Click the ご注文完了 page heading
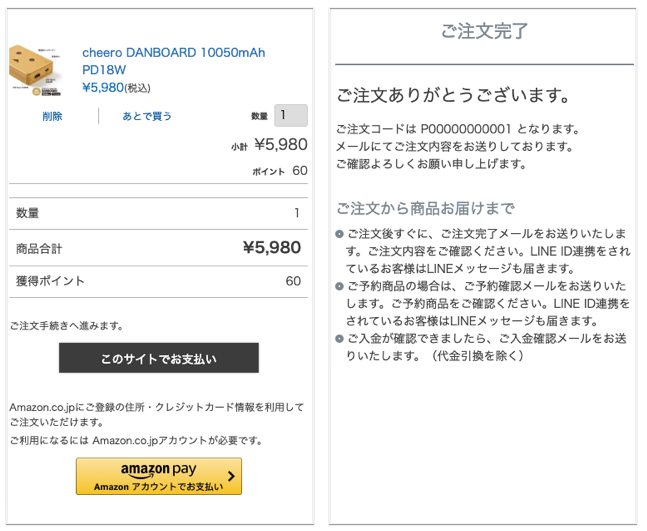Image resolution: width=647 pixels, height=531 pixels. click(484, 31)
